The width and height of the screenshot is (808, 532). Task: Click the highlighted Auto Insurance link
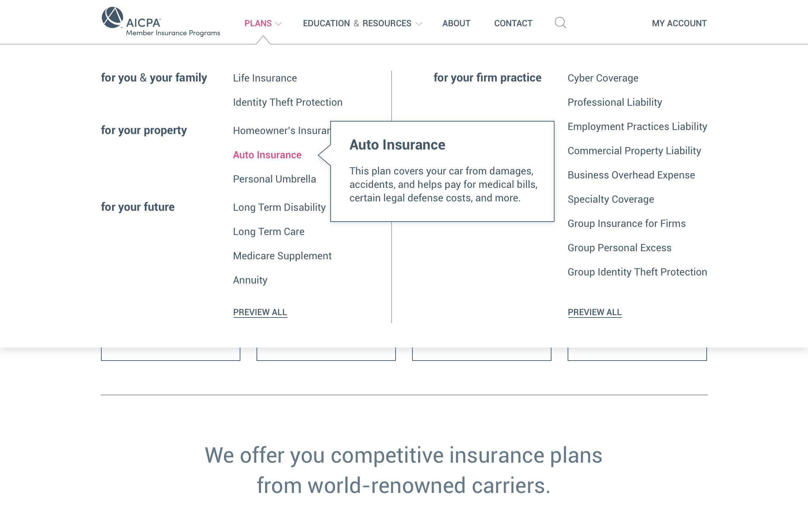267,155
